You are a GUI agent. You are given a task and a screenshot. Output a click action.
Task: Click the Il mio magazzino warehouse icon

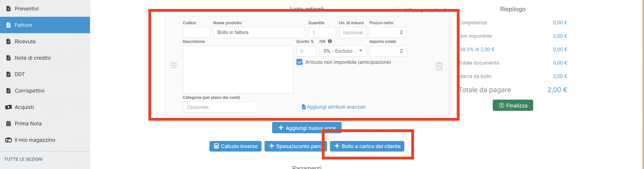9,140
